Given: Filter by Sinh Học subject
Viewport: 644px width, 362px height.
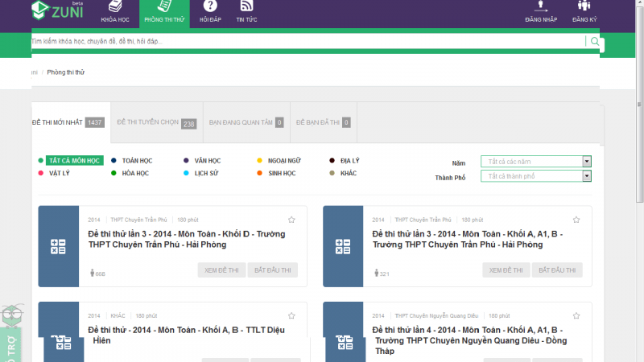Looking at the screenshot, I should [282, 173].
